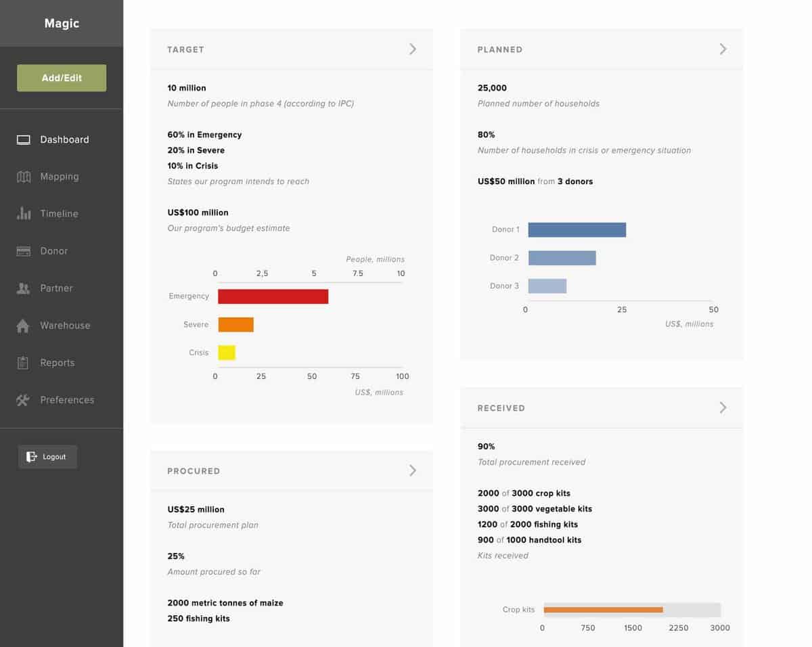Click the 'Planned number of households' caption

click(539, 104)
